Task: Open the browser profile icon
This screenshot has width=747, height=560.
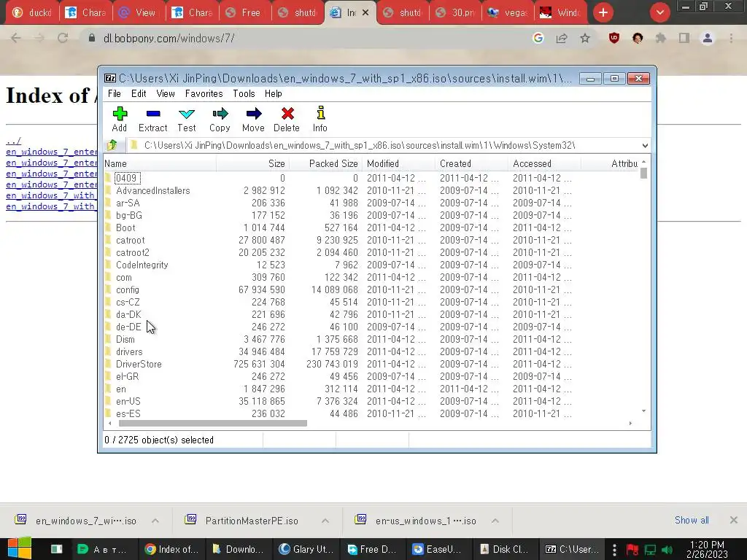Action: (x=708, y=38)
